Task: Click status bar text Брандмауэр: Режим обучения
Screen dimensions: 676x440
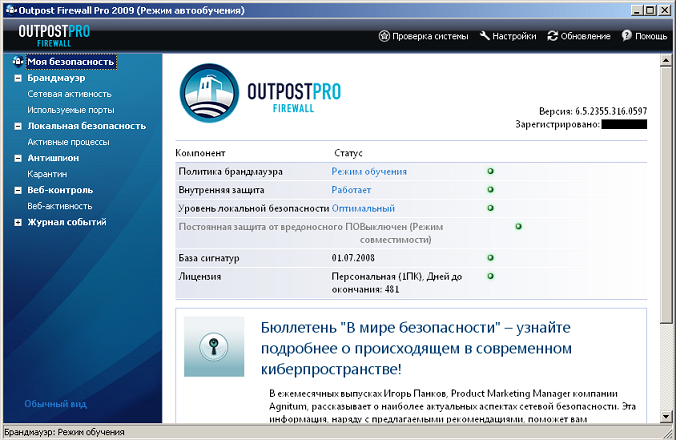Action: (64, 432)
